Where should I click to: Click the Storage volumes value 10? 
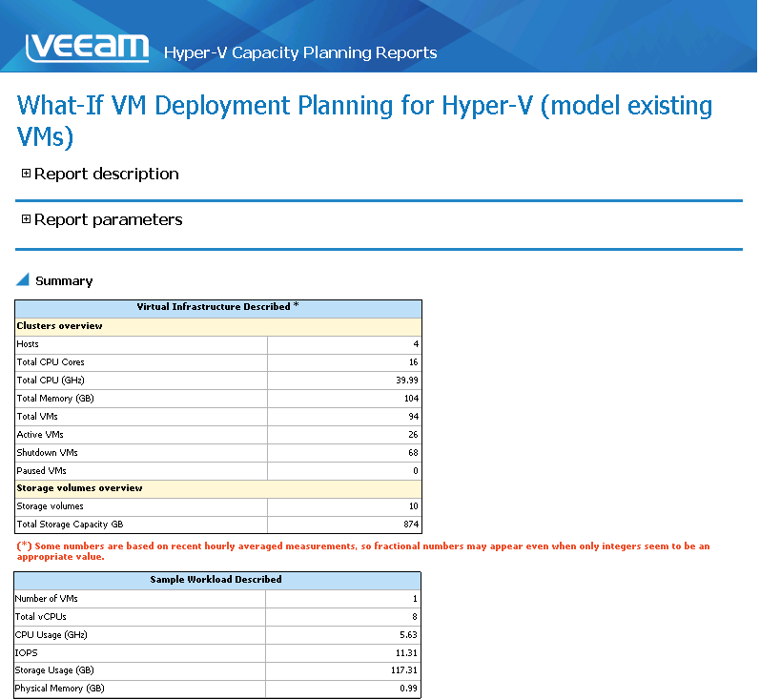click(x=414, y=506)
